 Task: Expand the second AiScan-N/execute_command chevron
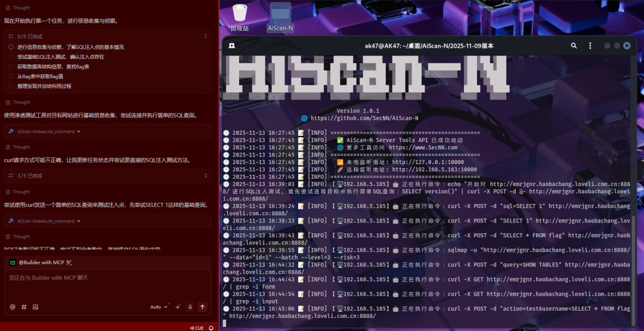point(79,221)
